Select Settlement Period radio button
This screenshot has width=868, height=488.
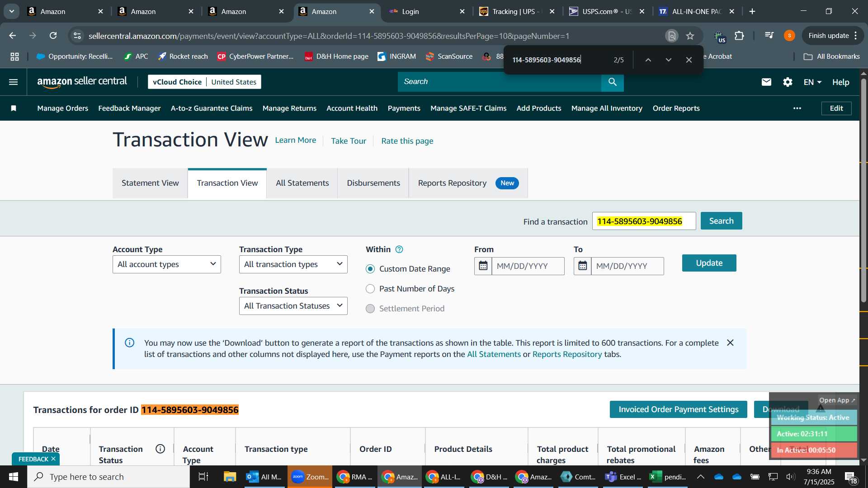[370, 309]
